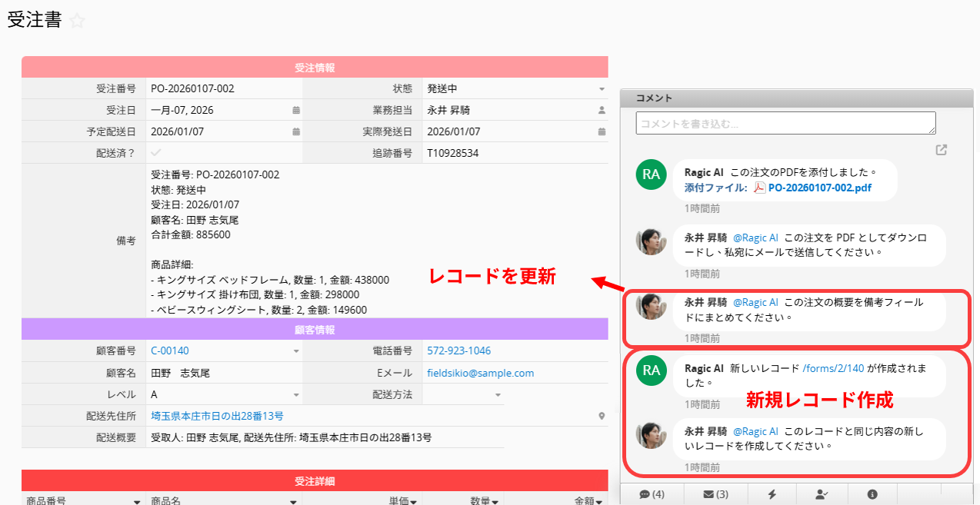This screenshot has width=980, height=505.
Task: Click map pin icon for 配送先住所
Action: 602,416
